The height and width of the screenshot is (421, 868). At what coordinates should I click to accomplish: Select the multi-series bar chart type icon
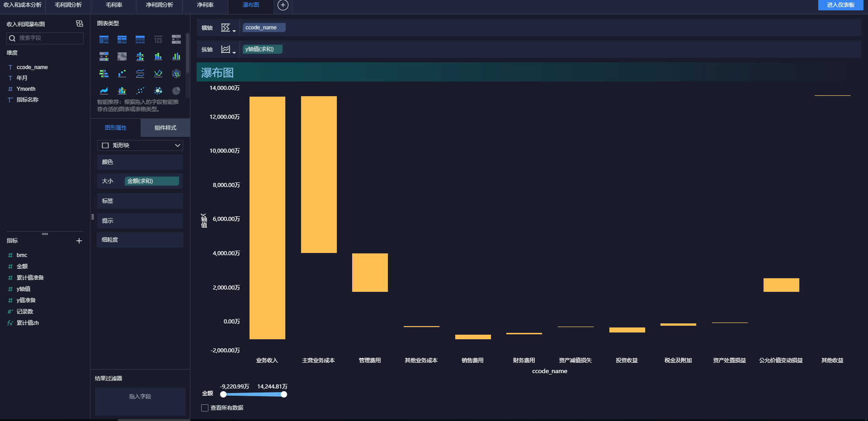pos(176,56)
